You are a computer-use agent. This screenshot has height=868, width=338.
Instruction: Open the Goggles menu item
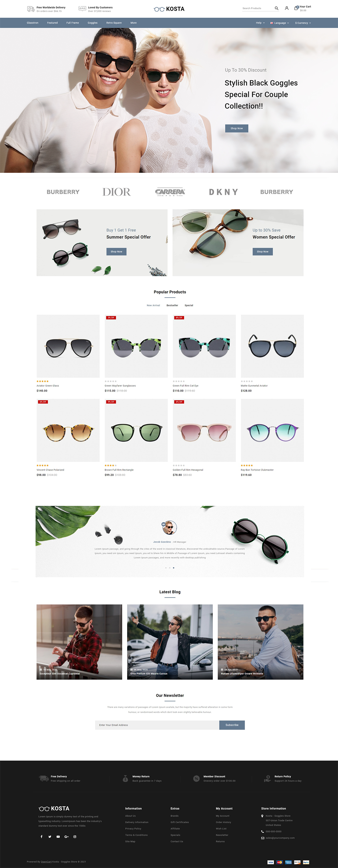(x=92, y=23)
